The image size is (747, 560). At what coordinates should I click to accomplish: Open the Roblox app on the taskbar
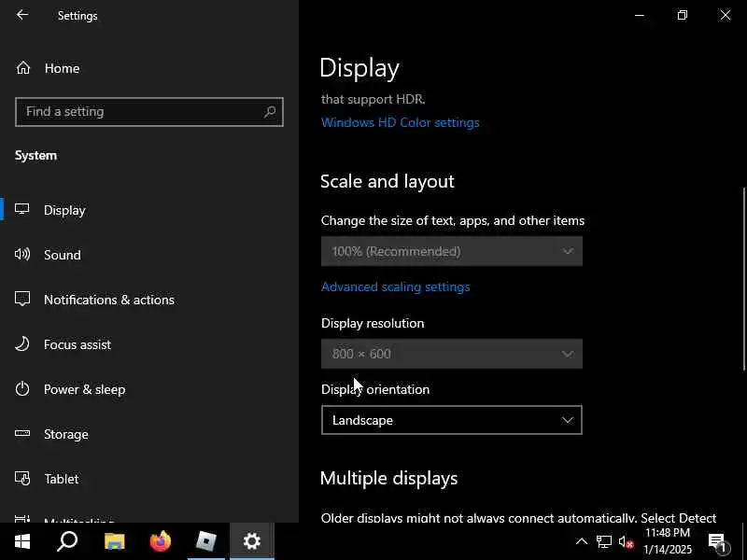(205, 541)
